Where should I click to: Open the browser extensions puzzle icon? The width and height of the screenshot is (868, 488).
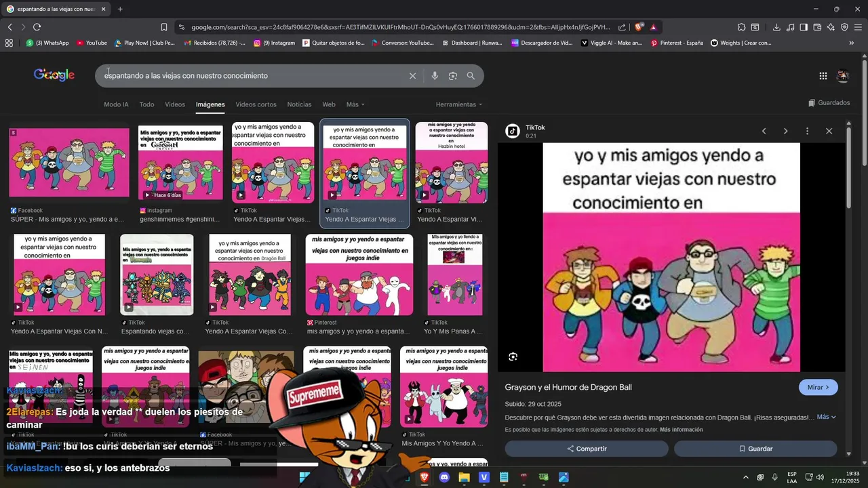(741, 27)
